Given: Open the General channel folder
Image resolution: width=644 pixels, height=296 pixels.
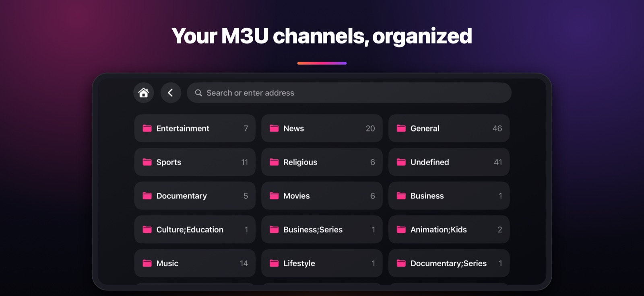Looking at the screenshot, I should (449, 128).
